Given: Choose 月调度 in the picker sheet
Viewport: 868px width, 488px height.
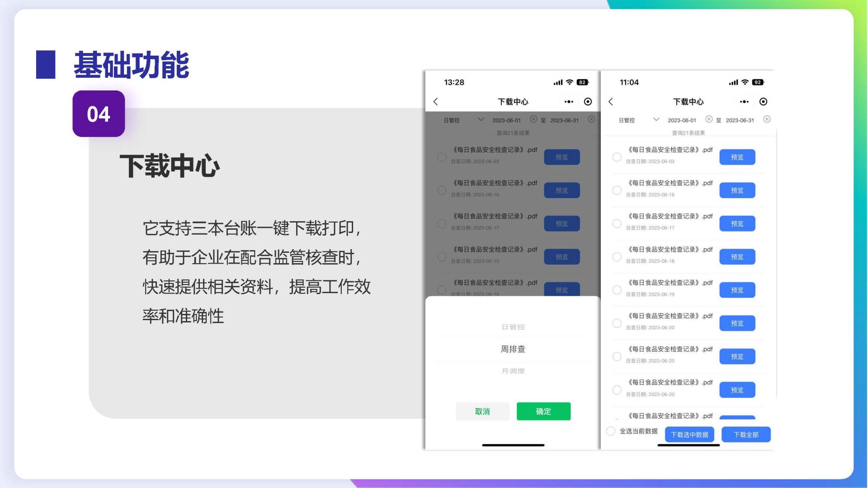Looking at the screenshot, I should pyautogui.click(x=513, y=371).
